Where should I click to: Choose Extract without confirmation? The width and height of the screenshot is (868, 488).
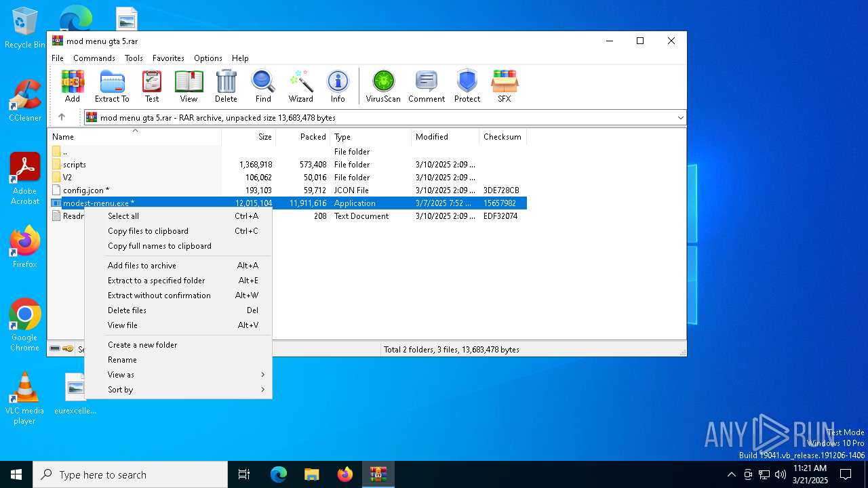(x=178, y=296)
